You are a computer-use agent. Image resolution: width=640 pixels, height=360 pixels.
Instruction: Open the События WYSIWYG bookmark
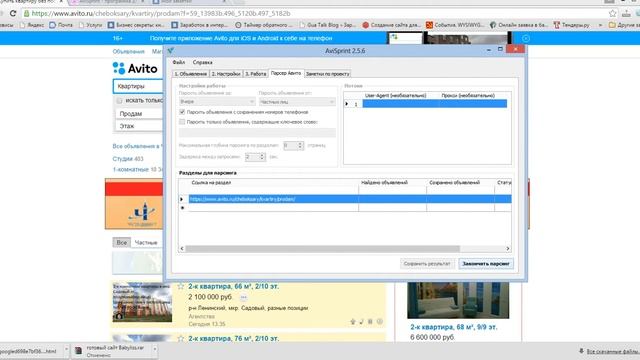coord(455,25)
